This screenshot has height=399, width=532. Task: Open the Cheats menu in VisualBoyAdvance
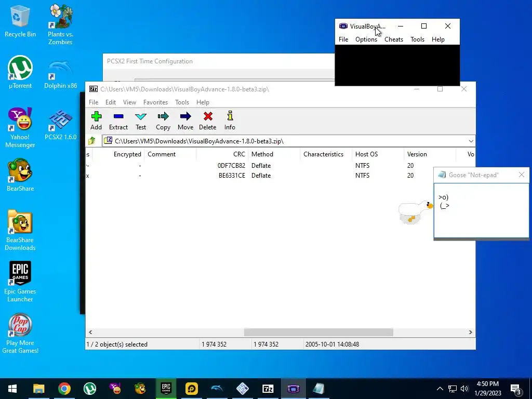coord(394,39)
